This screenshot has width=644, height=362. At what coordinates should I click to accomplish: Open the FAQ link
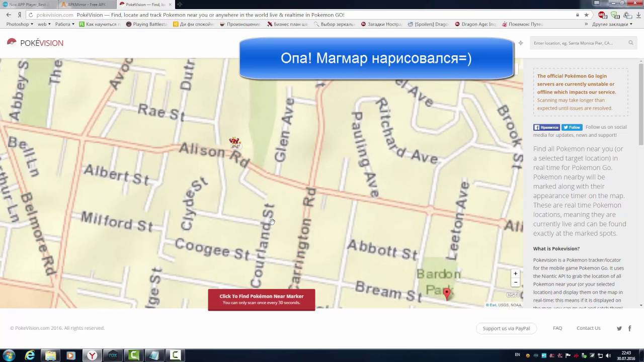(x=557, y=328)
